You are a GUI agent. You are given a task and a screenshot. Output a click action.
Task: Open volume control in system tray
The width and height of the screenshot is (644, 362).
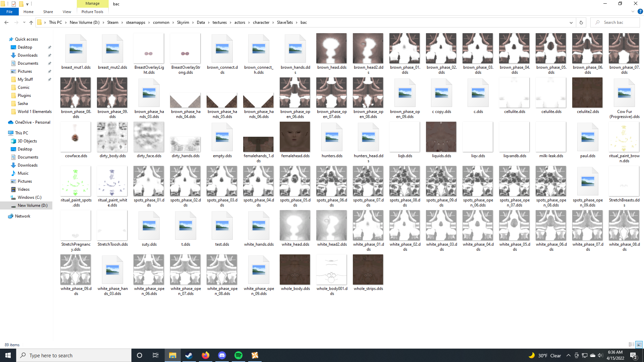pos(600,355)
